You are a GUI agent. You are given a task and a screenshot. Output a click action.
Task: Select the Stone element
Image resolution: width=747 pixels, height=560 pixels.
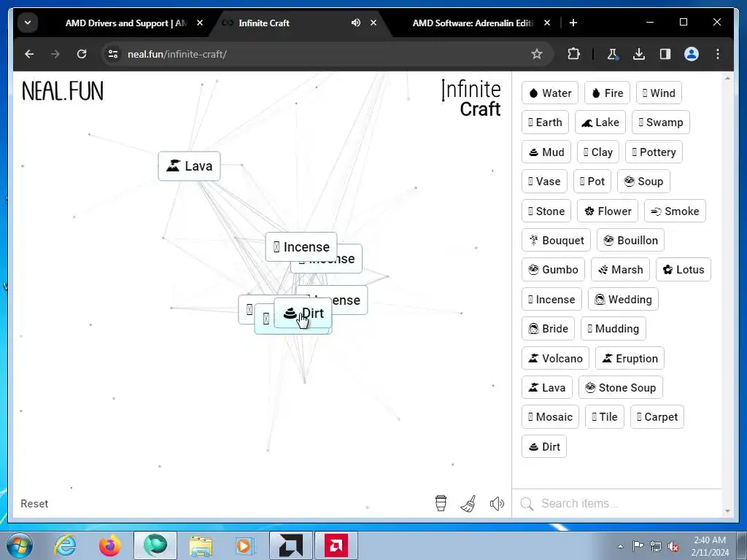coord(546,211)
